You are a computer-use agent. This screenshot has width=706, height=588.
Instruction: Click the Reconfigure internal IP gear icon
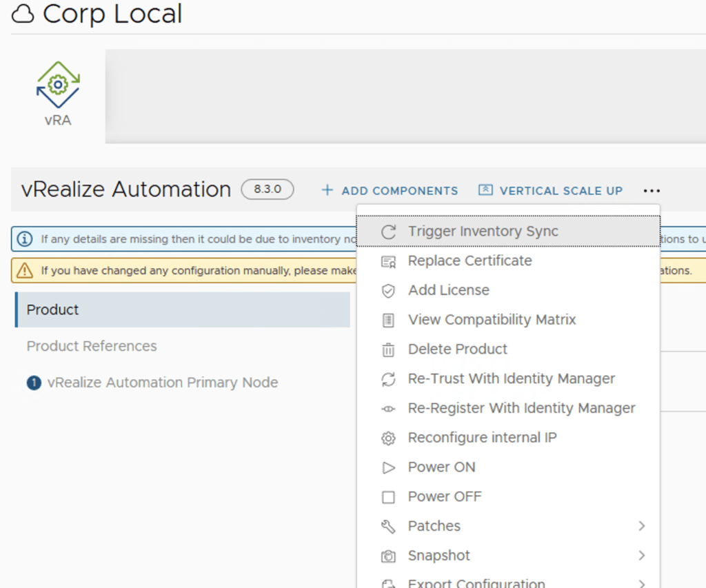pyautogui.click(x=389, y=438)
